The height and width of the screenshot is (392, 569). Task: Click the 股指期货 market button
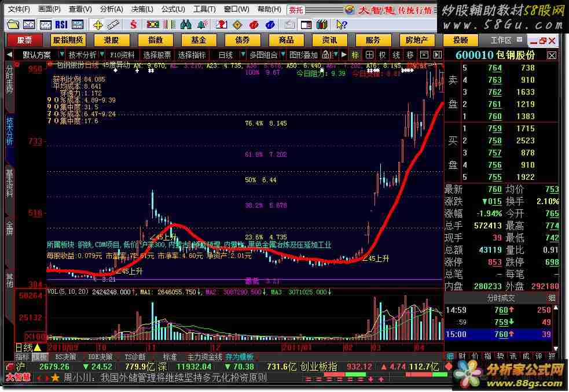click(x=68, y=40)
